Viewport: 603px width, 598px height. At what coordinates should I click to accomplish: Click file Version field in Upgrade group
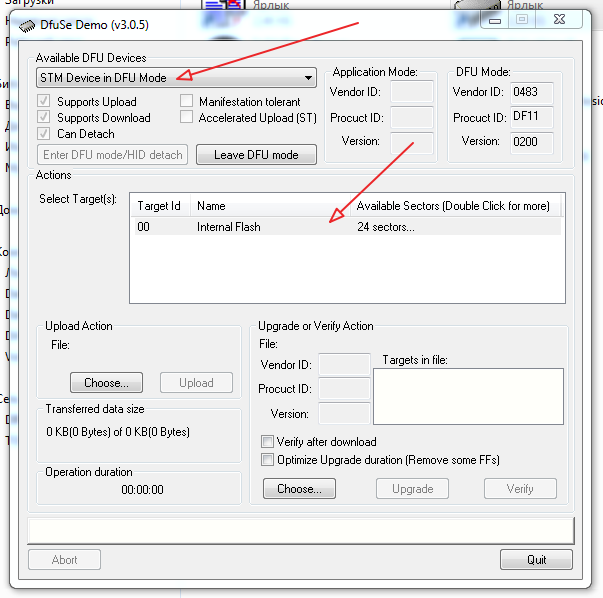pos(344,413)
